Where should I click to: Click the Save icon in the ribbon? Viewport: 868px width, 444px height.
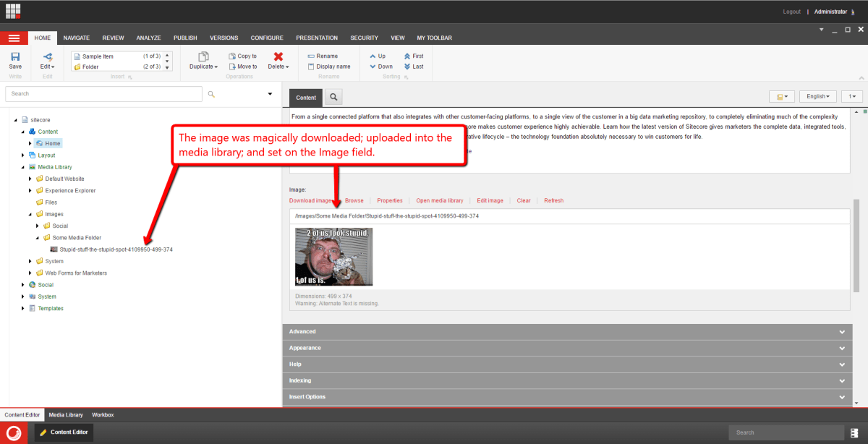(15, 57)
